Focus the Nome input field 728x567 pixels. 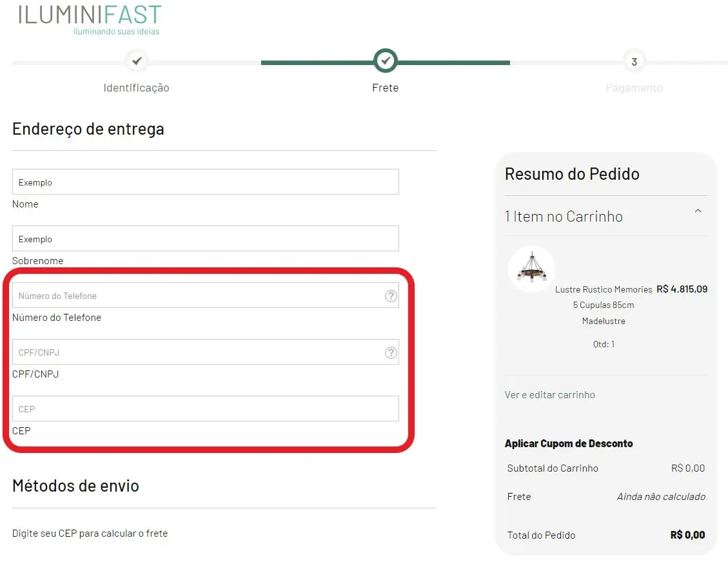(x=205, y=182)
